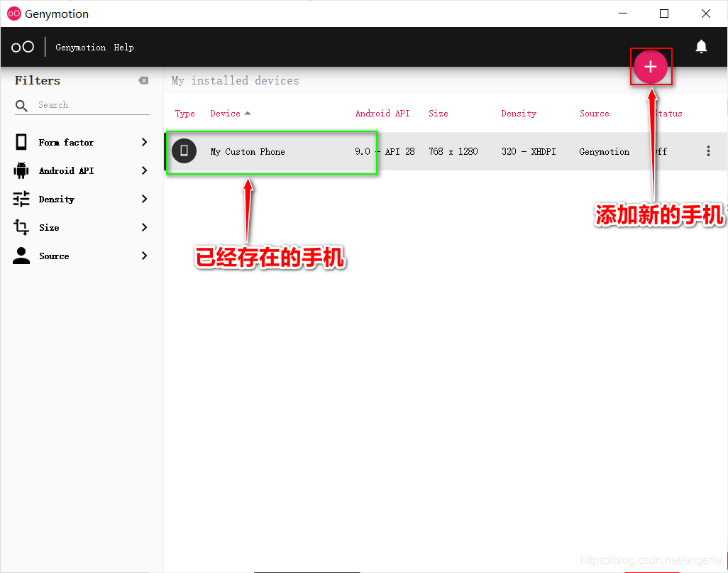Open the notifications bell
Image resolution: width=728 pixels, height=573 pixels.
point(701,46)
